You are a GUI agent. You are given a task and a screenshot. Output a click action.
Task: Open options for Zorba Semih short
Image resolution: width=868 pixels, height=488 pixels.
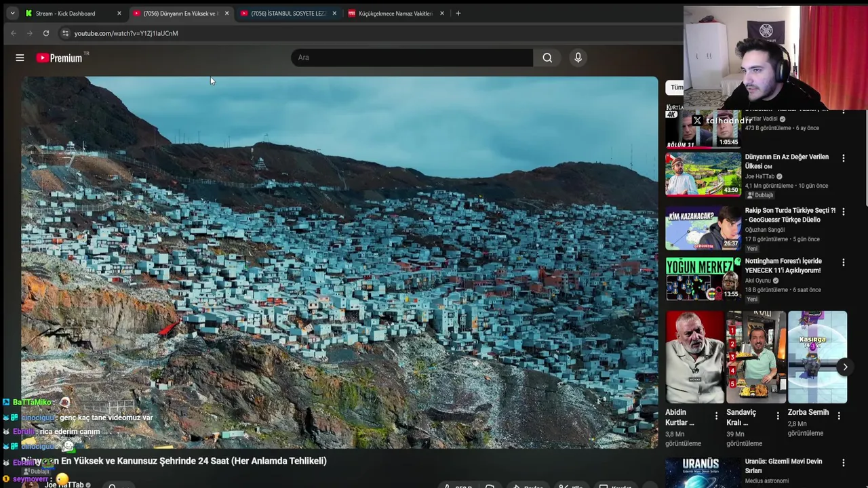[x=839, y=416]
